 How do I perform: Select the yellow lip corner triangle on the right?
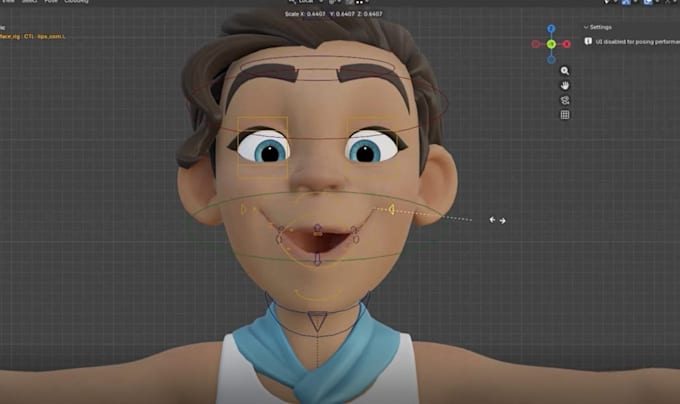point(391,210)
